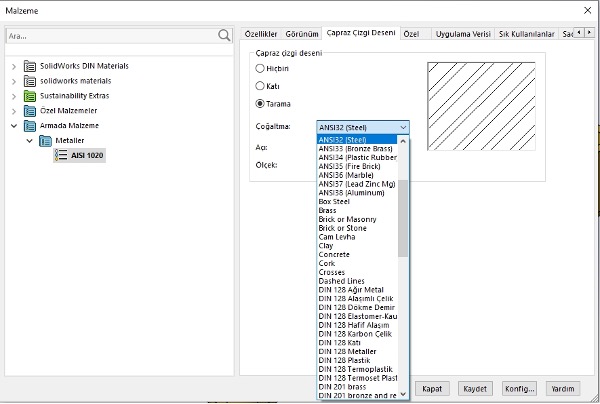This screenshot has height=404, width=600.
Task: Choose ANSI33 (Bronze Brass) pattern
Action: (357, 148)
